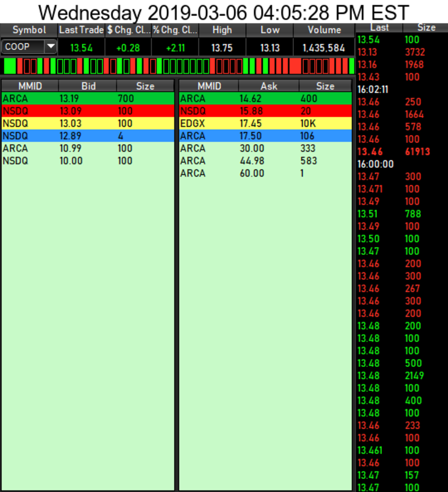Select ARCA ask row at 30.00

tap(265, 148)
